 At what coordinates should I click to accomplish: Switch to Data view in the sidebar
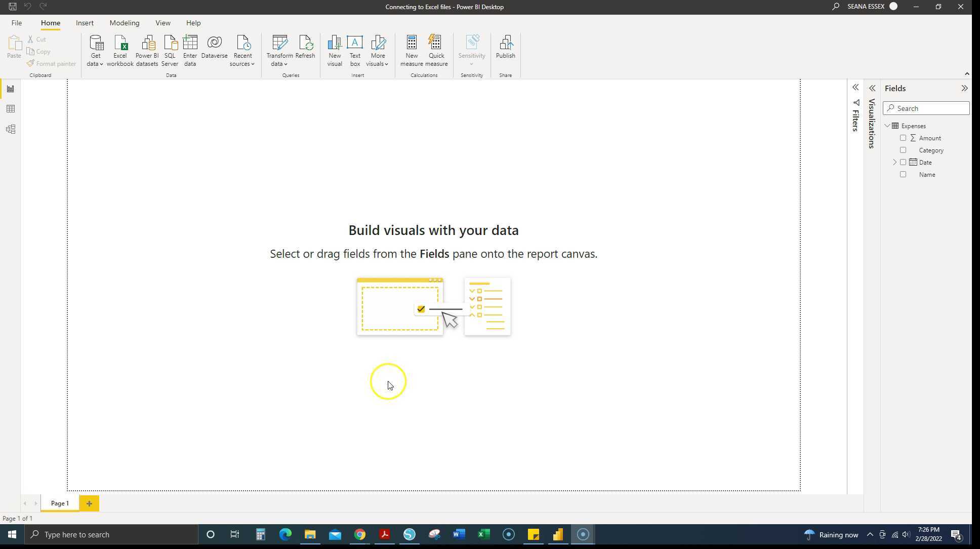[10, 108]
